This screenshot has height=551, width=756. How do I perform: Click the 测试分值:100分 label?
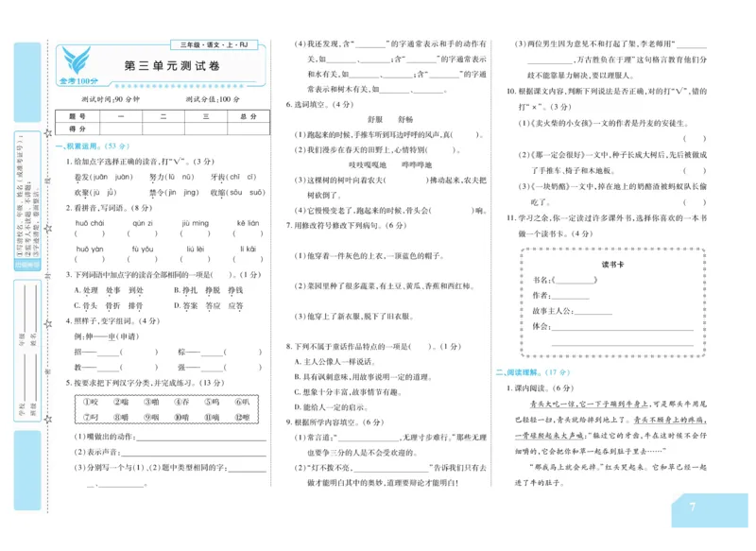click(x=213, y=98)
